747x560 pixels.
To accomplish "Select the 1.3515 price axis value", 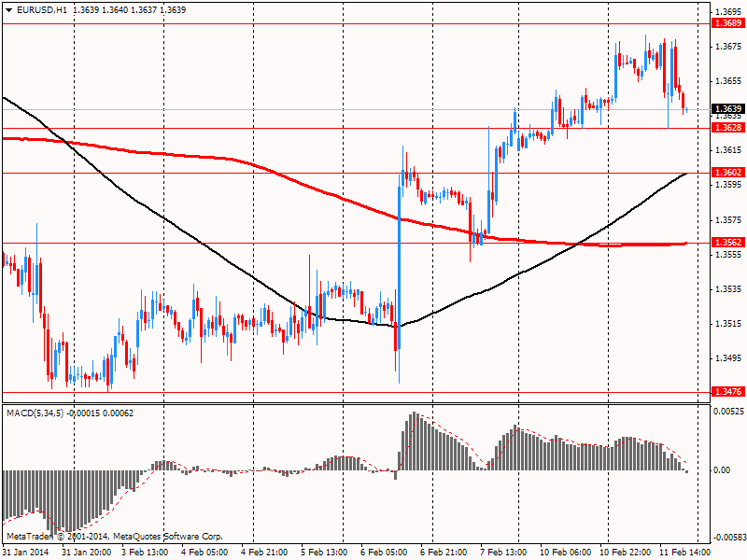I will pos(728,324).
